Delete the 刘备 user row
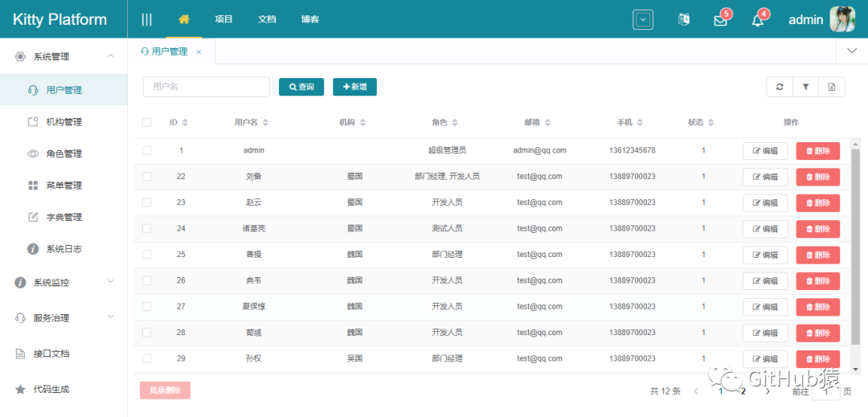Viewport: 868px width, 417px height. point(818,177)
